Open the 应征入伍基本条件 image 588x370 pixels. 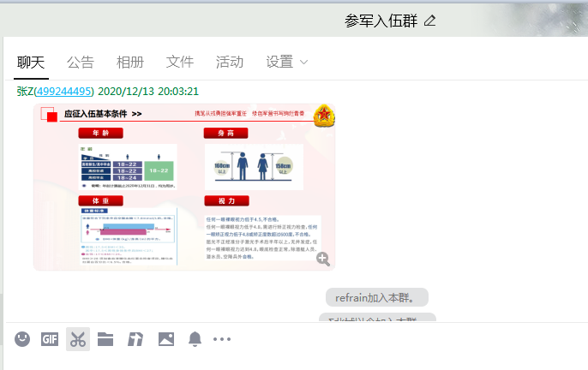tap(184, 186)
